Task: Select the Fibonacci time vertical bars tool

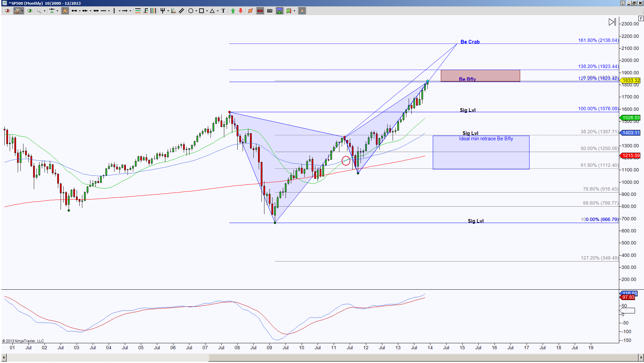Action: (153, 11)
